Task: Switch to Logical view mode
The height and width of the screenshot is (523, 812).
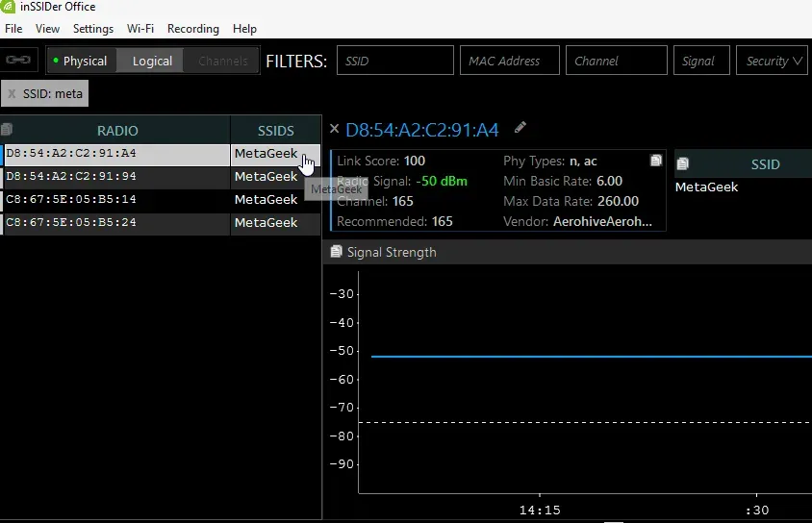Action: (152, 61)
